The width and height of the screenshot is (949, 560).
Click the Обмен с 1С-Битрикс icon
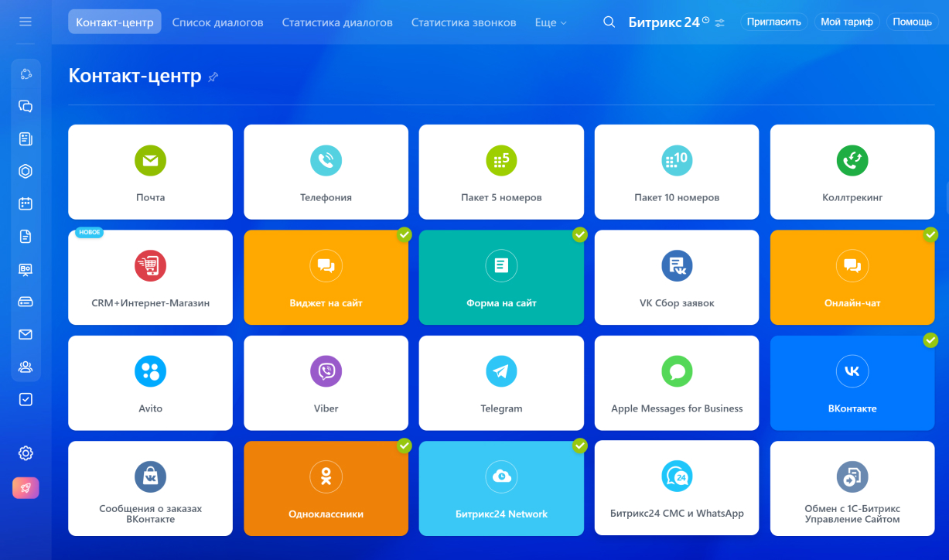852,476
